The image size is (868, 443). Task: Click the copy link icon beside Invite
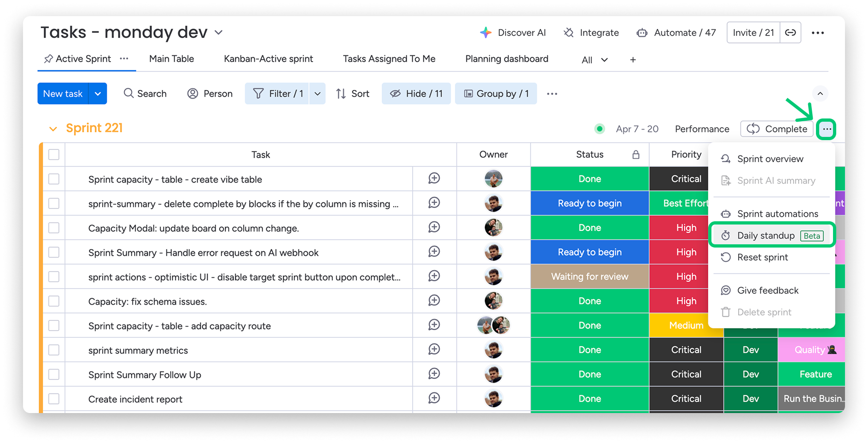[x=791, y=32]
